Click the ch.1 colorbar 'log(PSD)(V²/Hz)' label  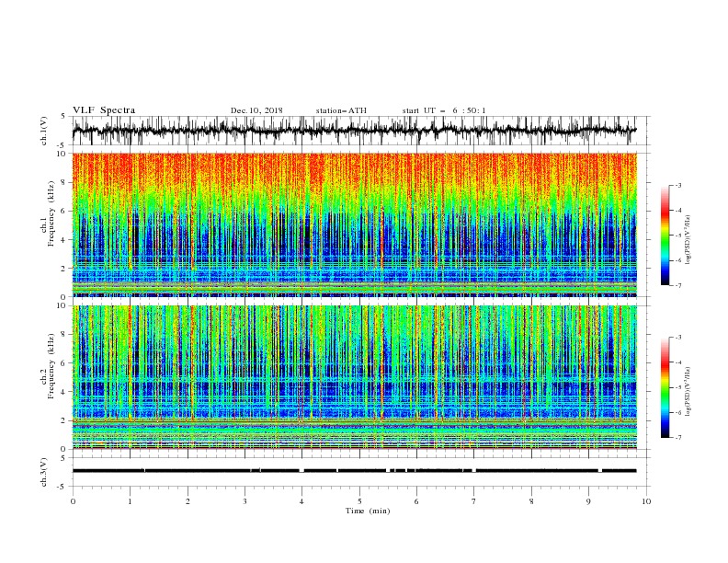688,240
